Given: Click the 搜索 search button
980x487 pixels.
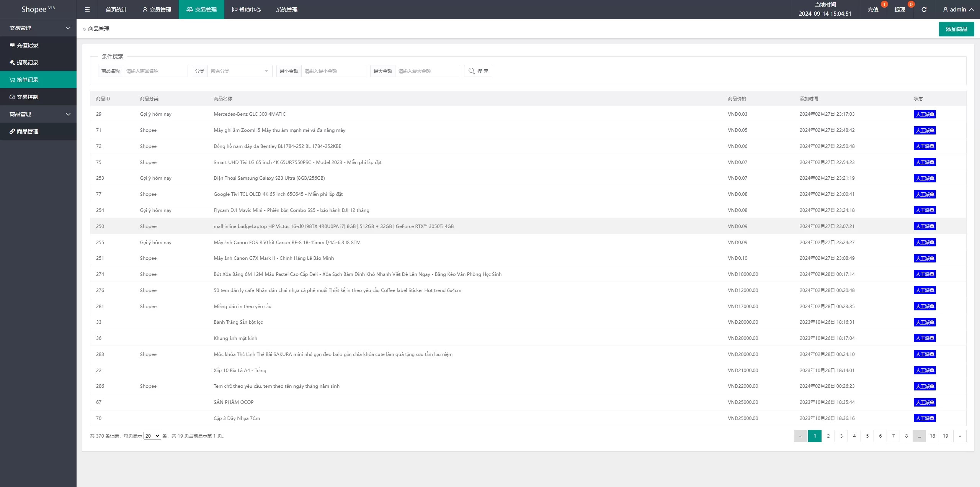Looking at the screenshot, I should pos(478,71).
